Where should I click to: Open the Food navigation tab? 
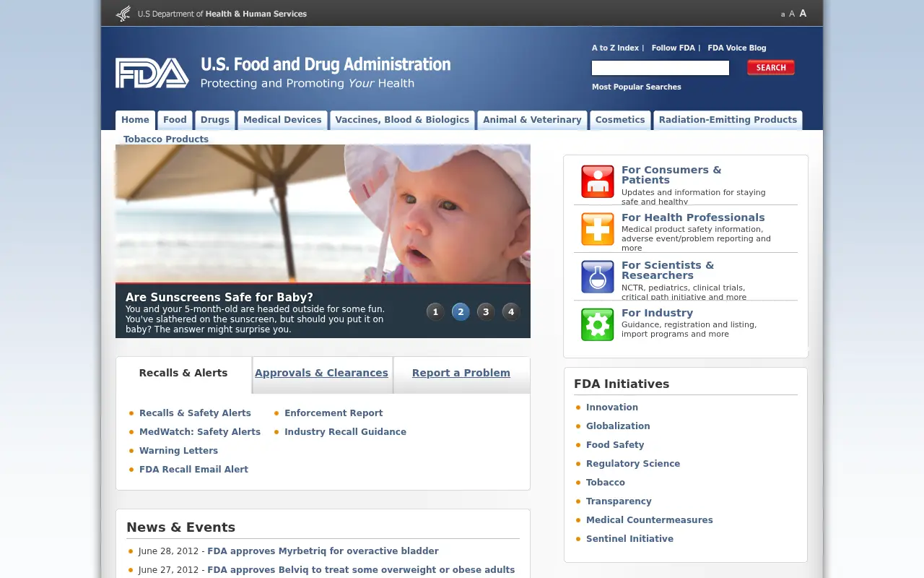[x=175, y=120]
